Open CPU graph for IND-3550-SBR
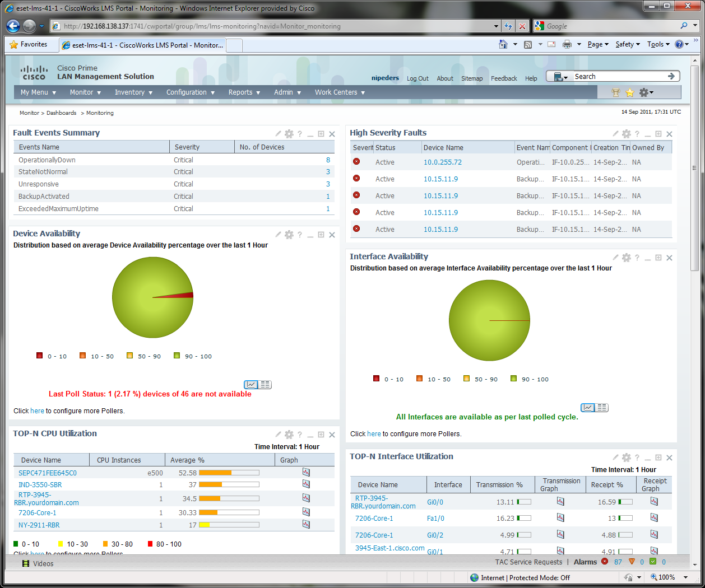Screen dimensions: 705x588 pyautogui.click(x=306, y=484)
